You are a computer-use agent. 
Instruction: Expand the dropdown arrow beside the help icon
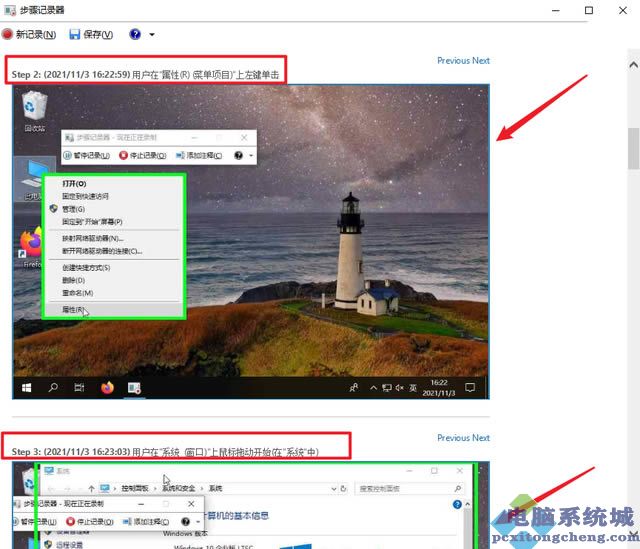152,35
